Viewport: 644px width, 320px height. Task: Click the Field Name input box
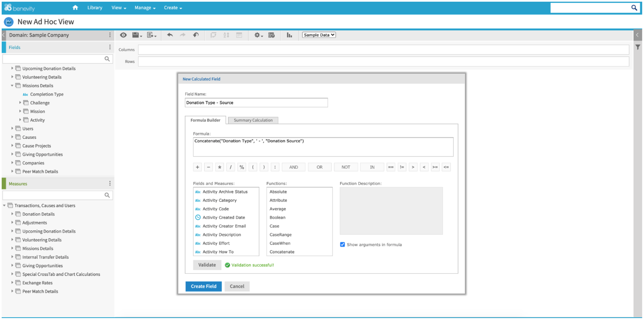click(256, 103)
